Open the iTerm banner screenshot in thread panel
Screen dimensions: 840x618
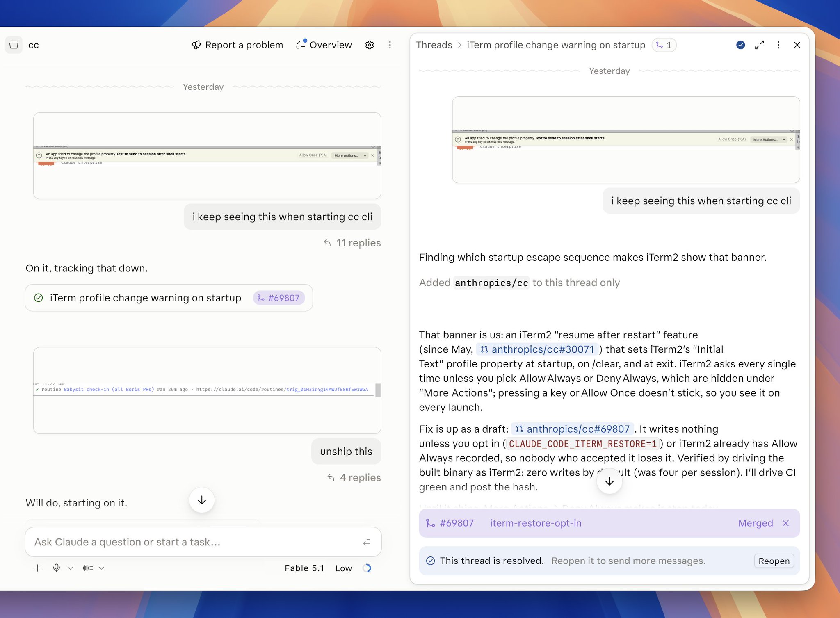tap(626, 140)
